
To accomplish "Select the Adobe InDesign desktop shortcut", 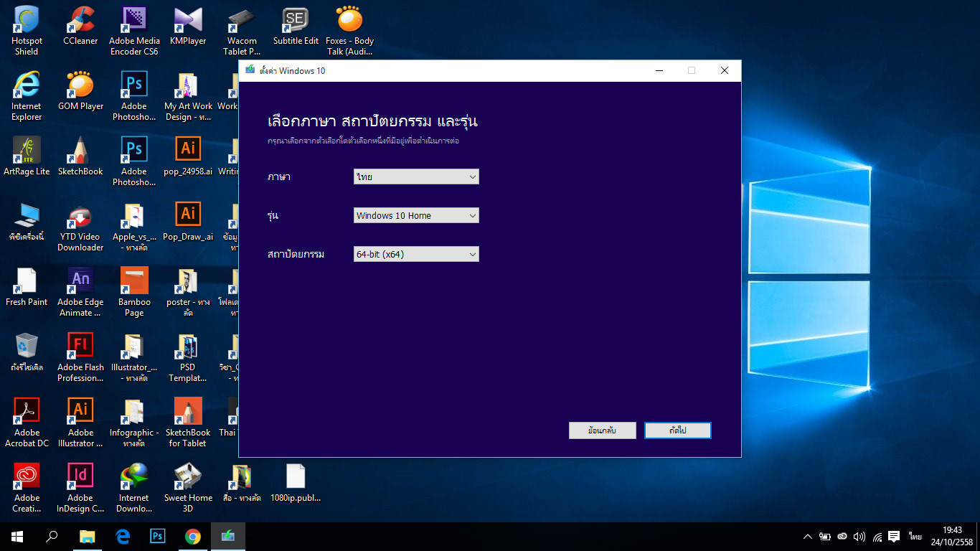I will (80, 488).
